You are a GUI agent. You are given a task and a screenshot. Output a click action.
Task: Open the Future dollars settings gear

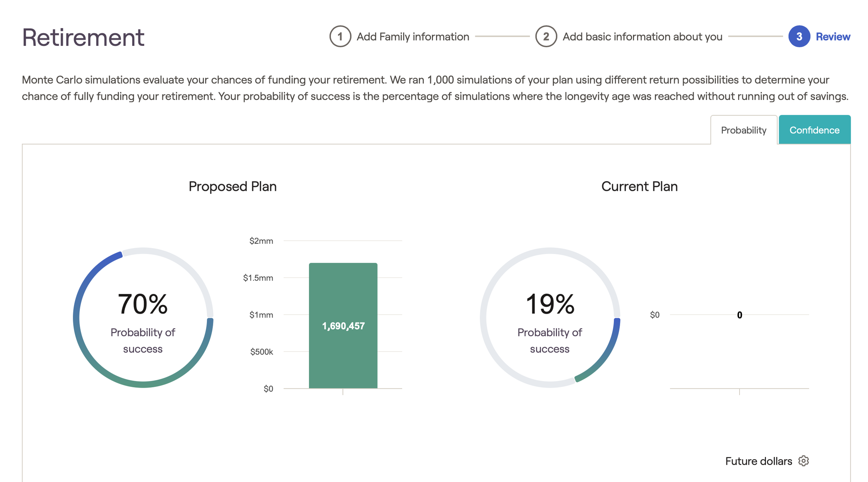(x=803, y=461)
